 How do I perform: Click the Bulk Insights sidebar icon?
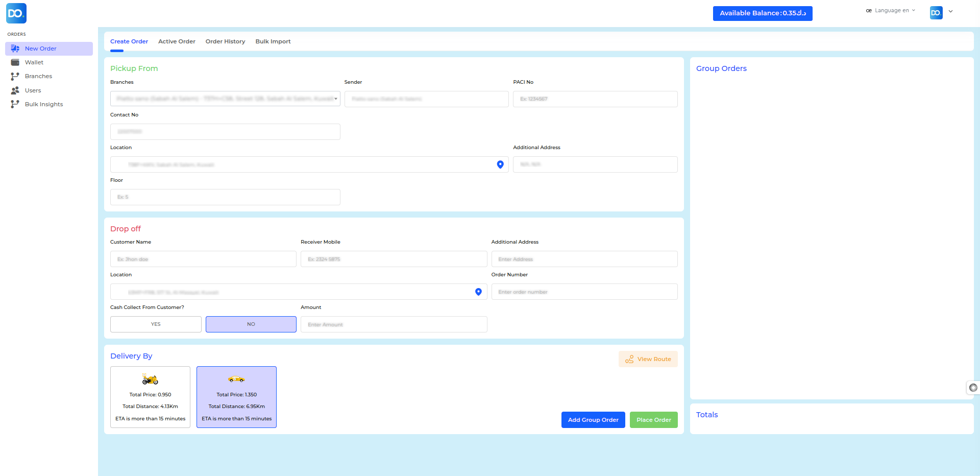15,104
